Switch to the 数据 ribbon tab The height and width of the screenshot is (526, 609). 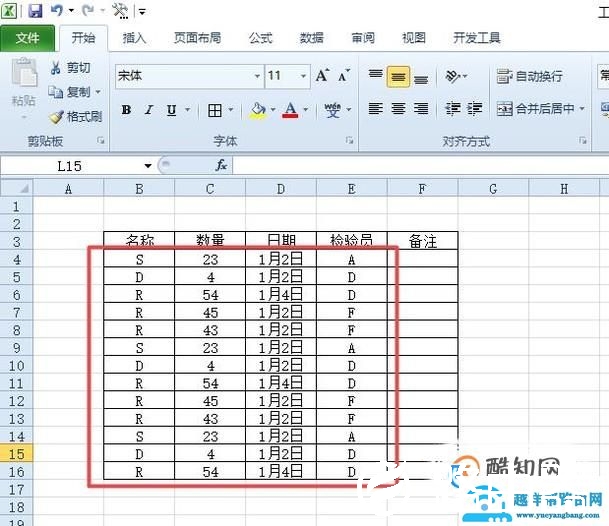point(311,38)
